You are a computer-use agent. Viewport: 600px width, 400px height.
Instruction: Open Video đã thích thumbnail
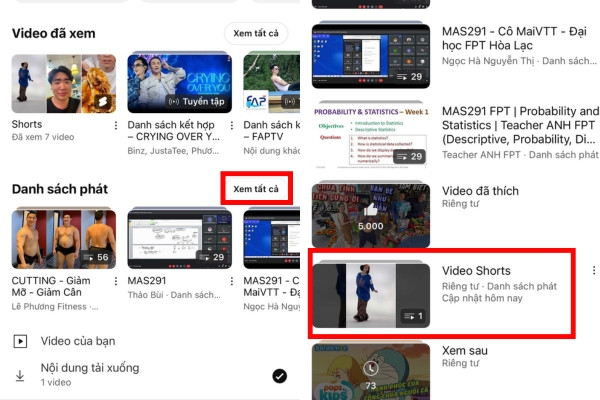coord(371,216)
